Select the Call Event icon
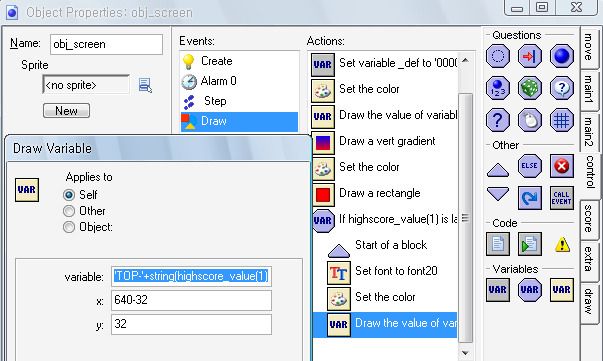Screen dimensions: 603x361 pos(561,198)
